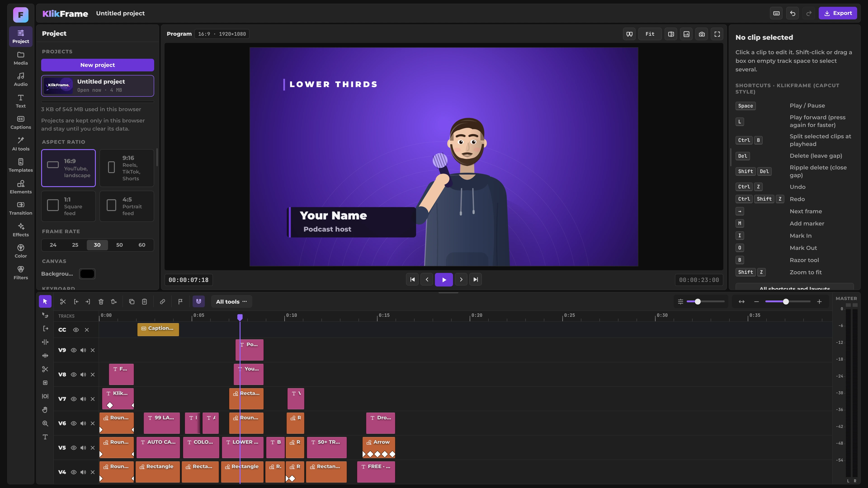Click the Export button
868x488 pixels.
(x=838, y=14)
